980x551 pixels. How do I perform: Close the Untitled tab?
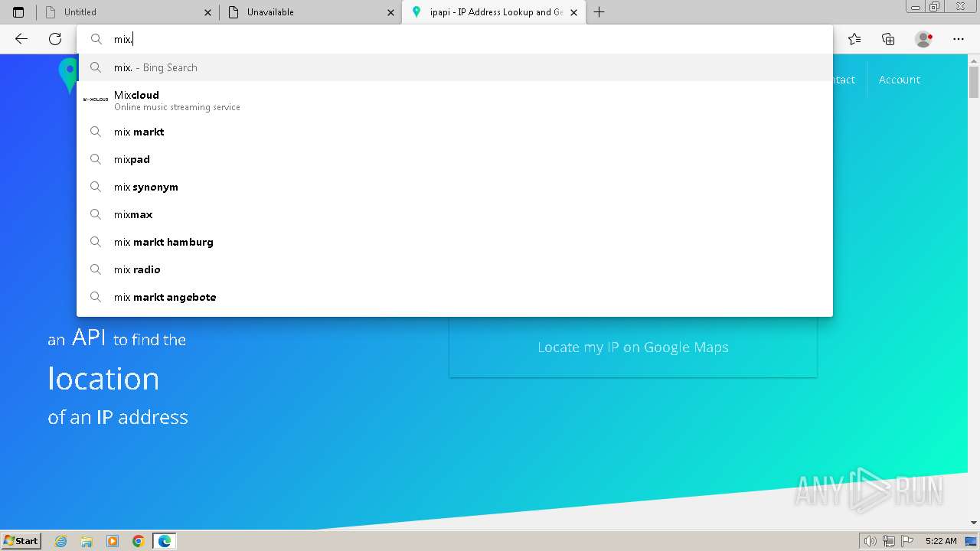click(x=207, y=12)
